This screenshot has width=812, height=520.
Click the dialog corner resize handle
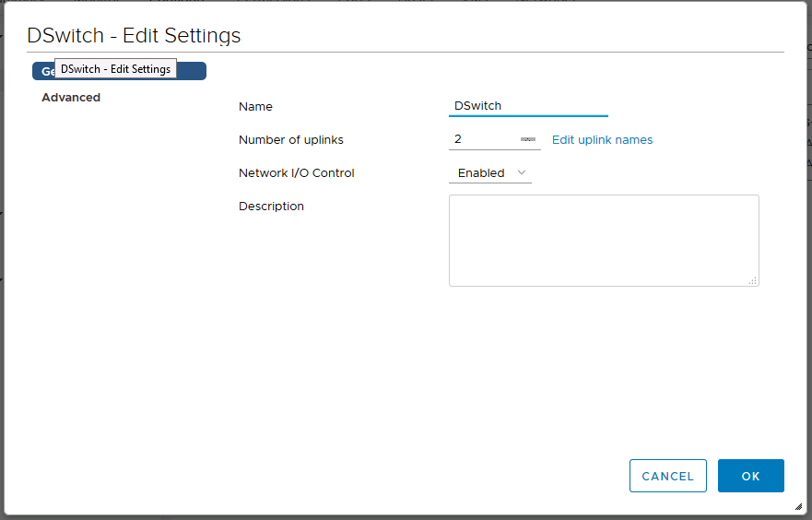point(798,506)
